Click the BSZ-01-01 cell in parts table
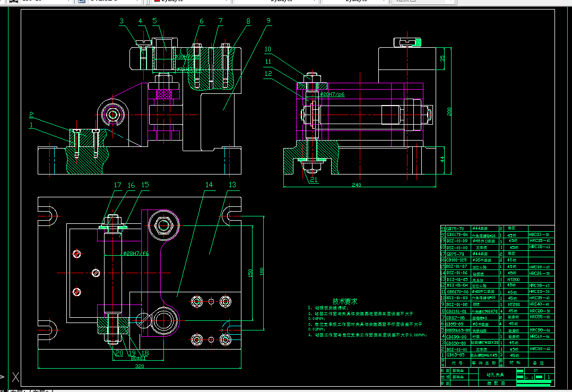 coord(457,350)
